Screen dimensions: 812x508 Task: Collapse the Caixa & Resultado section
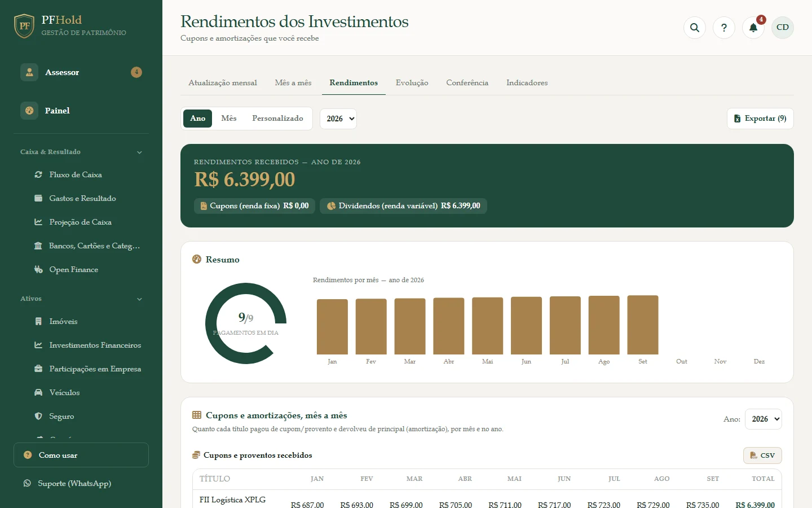tap(81, 152)
